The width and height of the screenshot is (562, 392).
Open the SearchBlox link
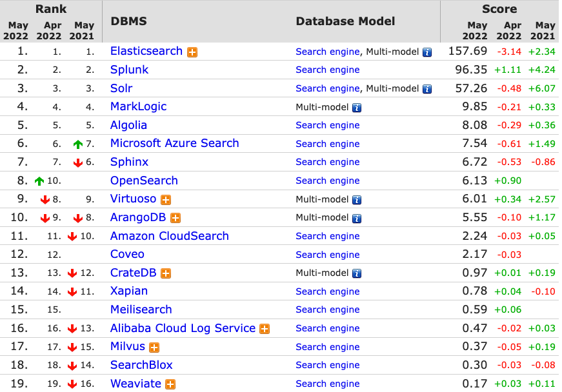(x=141, y=365)
